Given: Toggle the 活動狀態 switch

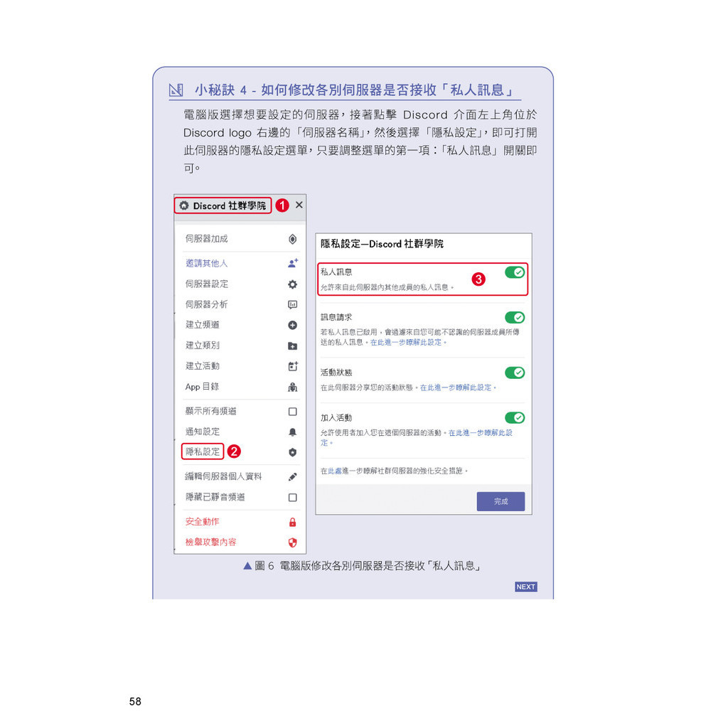Looking at the screenshot, I should click(515, 373).
